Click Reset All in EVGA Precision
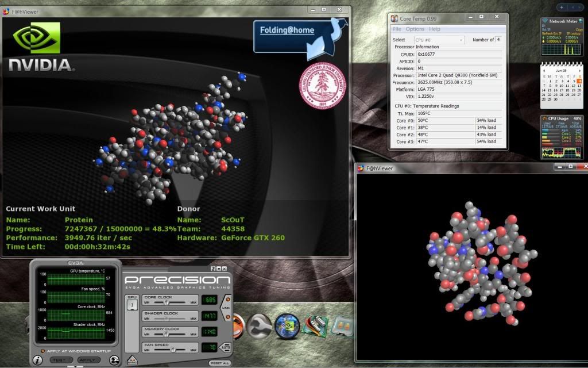 click(219, 363)
